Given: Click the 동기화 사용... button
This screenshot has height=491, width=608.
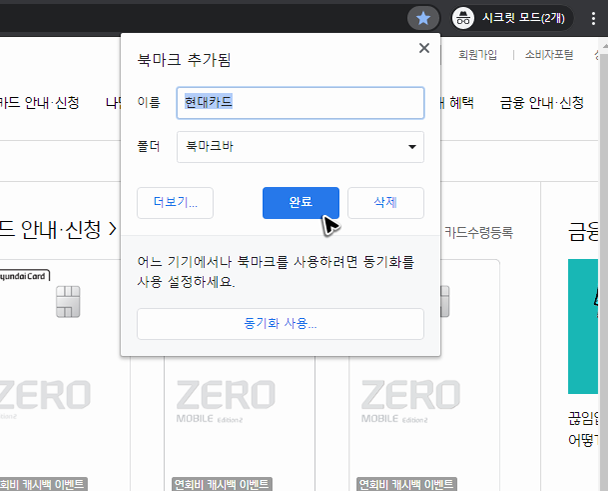Looking at the screenshot, I should [280, 324].
